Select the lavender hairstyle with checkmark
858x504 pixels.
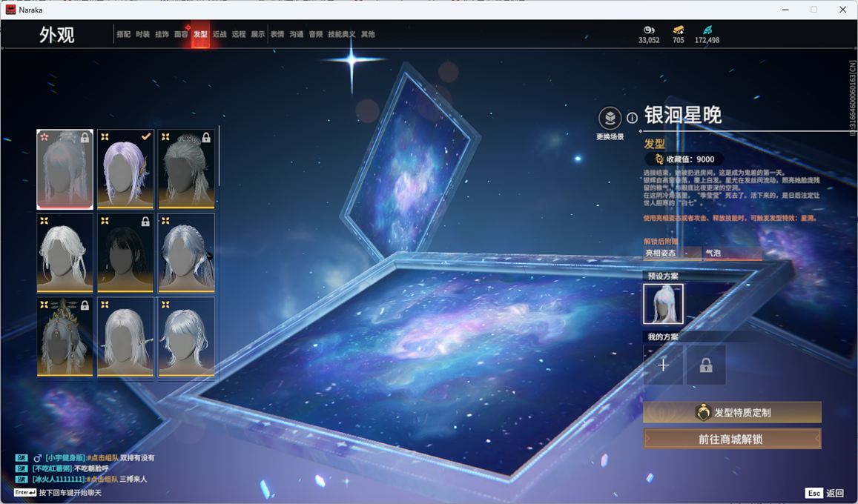(125, 170)
